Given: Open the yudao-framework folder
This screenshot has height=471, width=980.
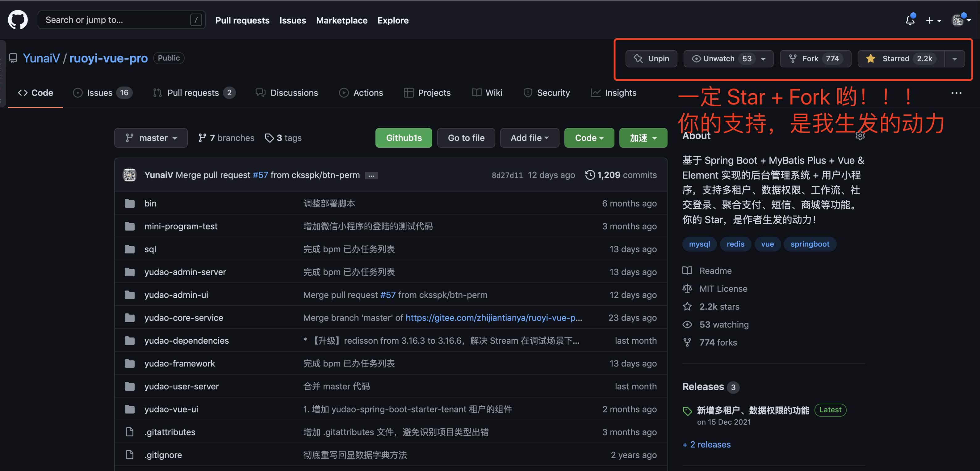Looking at the screenshot, I should pos(180,363).
